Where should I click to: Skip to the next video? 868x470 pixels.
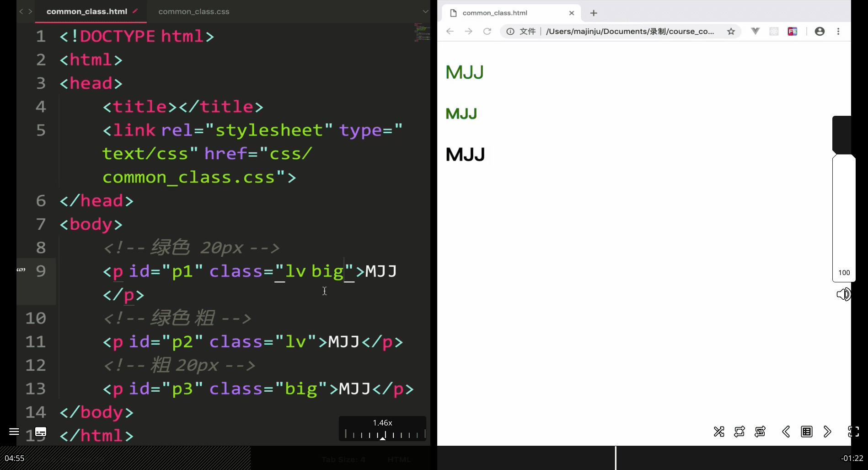coord(827,432)
